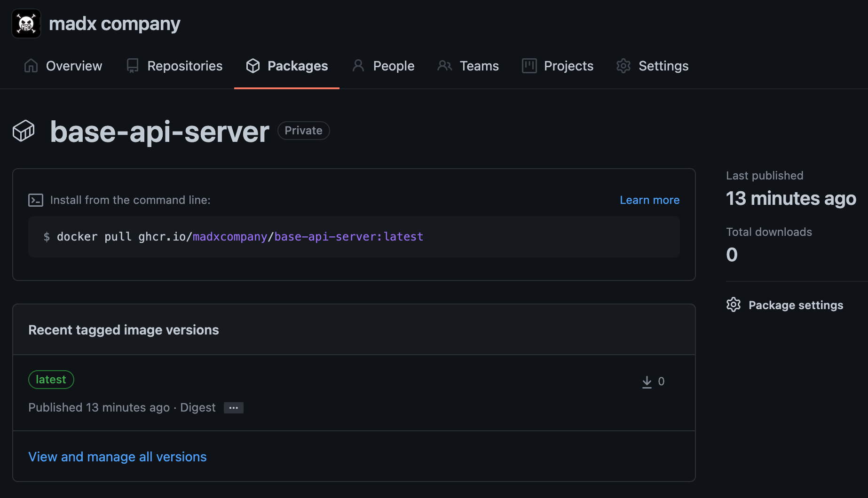Click 'Install from the command line:' label
The width and height of the screenshot is (868, 498).
pos(130,200)
